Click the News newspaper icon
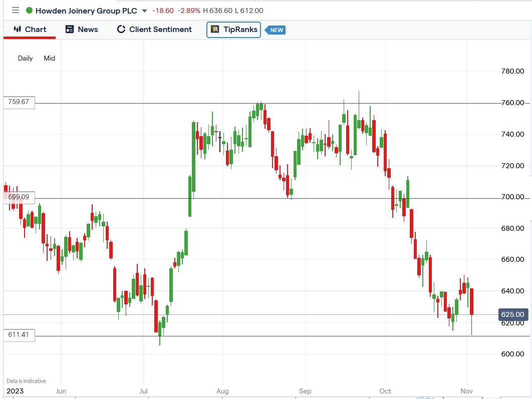Viewport: 532px width, 399px height. (x=70, y=30)
